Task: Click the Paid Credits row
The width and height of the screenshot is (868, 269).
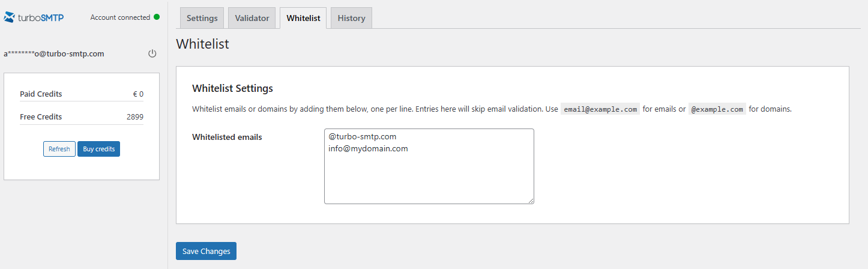Action: coord(82,94)
